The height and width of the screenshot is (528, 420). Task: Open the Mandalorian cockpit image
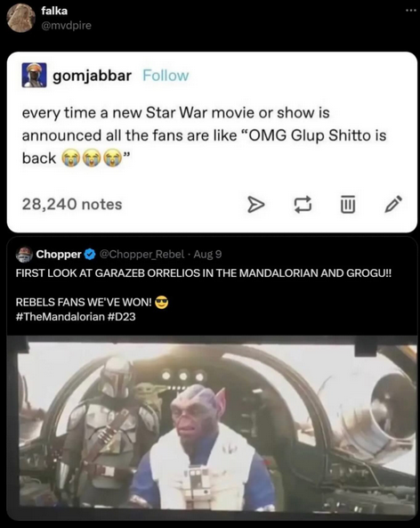[x=212, y=427]
